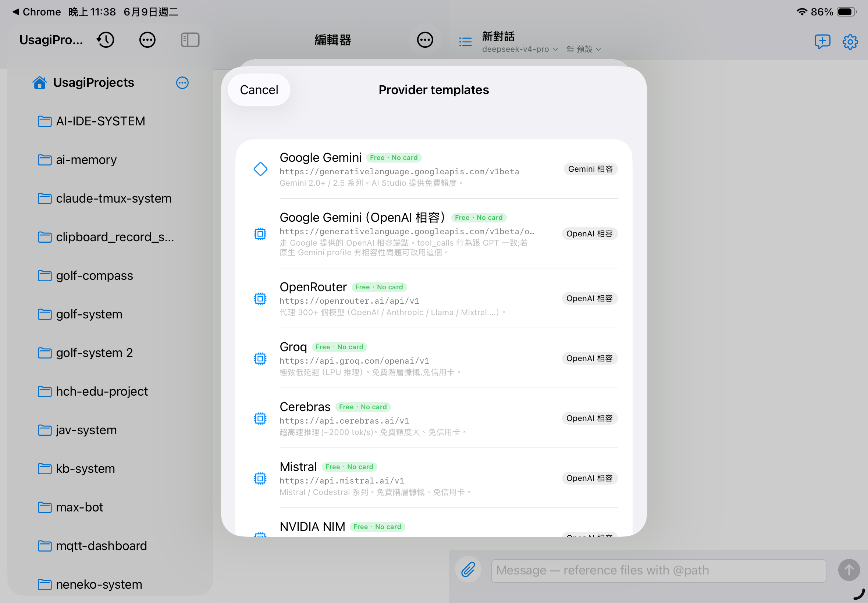Focus the Message input field
Image resolution: width=868 pixels, height=603 pixels.
658,571
